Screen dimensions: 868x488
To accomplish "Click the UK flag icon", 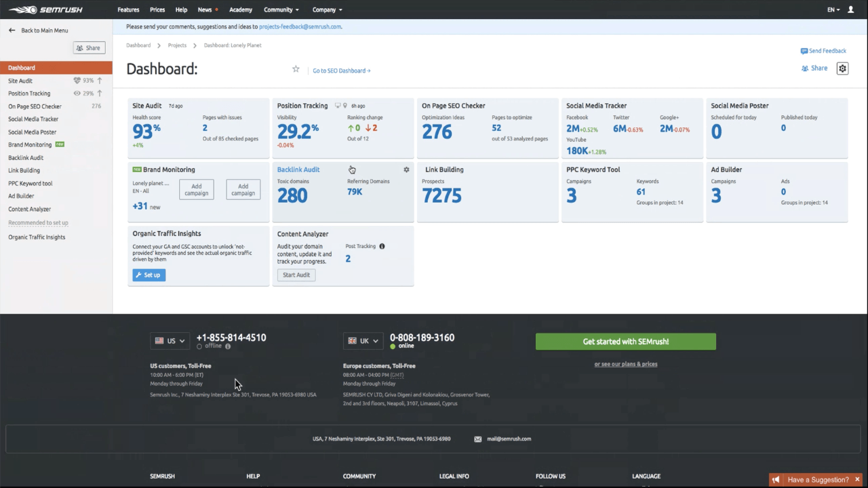I will (352, 341).
